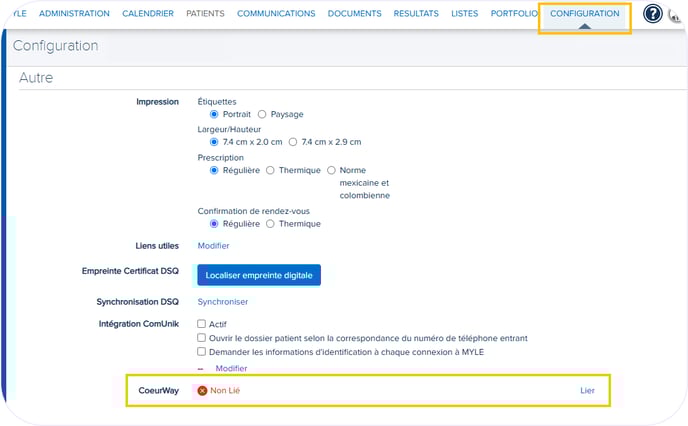Click the user avatar icon at top right
The width and height of the screenshot is (688, 426).
676,15
